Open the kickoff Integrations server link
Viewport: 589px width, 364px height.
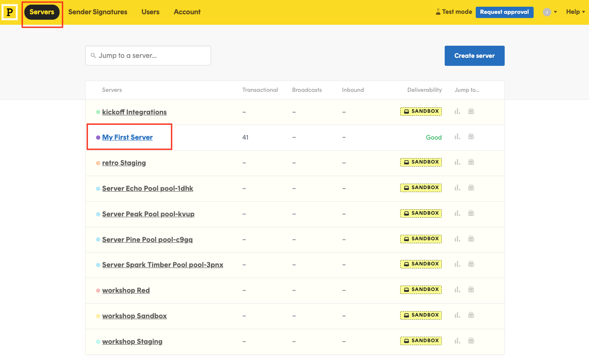pyautogui.click(x=134, y=112)
